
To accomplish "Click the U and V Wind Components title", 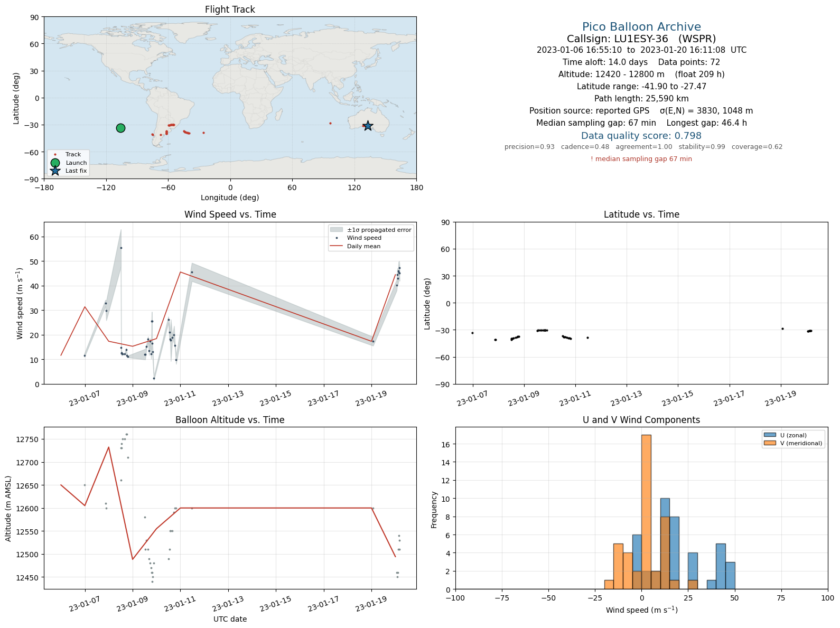I will coord(641,420).
